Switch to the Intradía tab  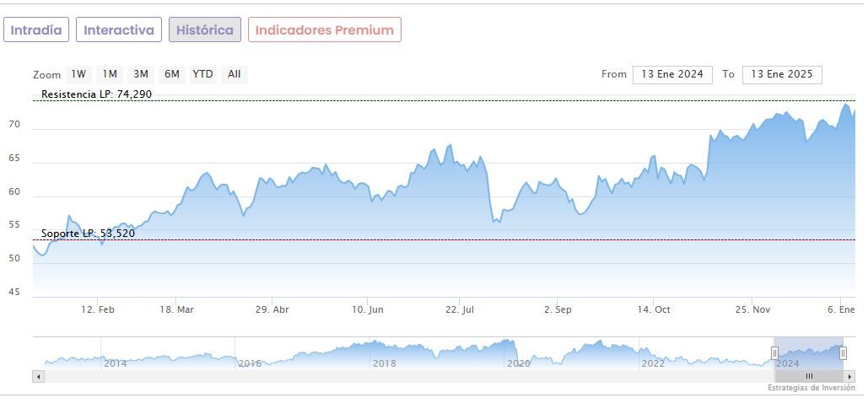point(36,30)
